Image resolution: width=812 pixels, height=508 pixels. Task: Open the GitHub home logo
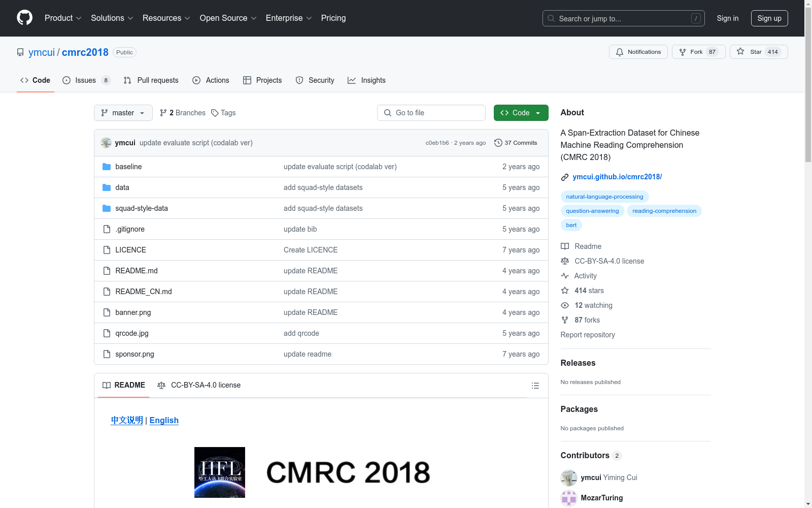[24, 18]
